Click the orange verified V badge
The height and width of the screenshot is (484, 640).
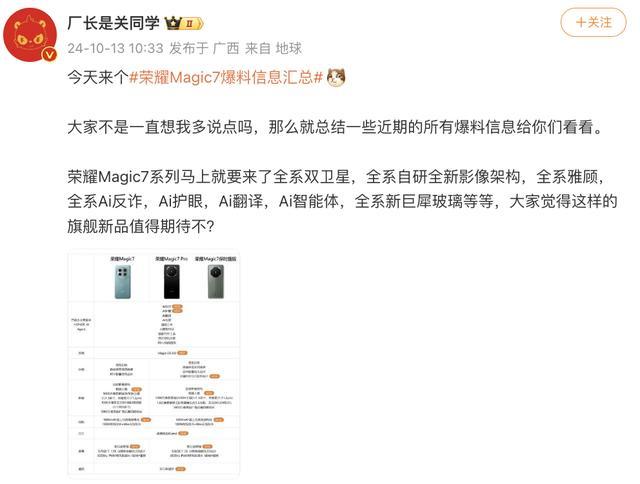49,54
